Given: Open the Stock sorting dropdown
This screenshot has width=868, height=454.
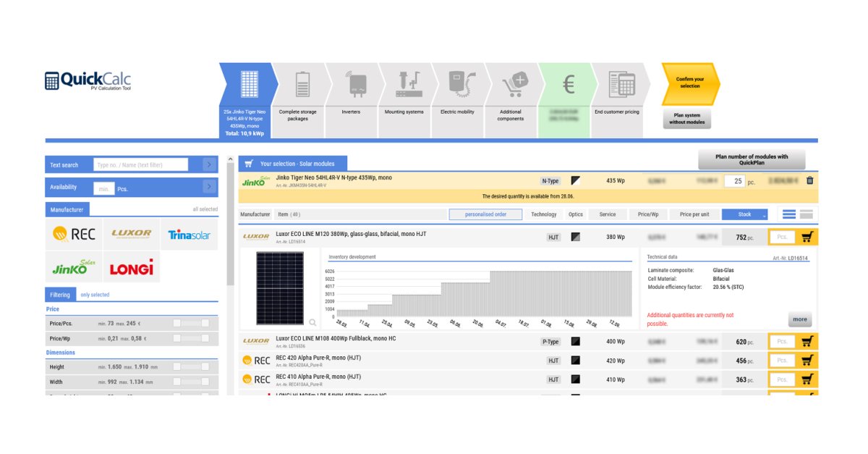Looking at the screenshot, I should pos(744,214).
